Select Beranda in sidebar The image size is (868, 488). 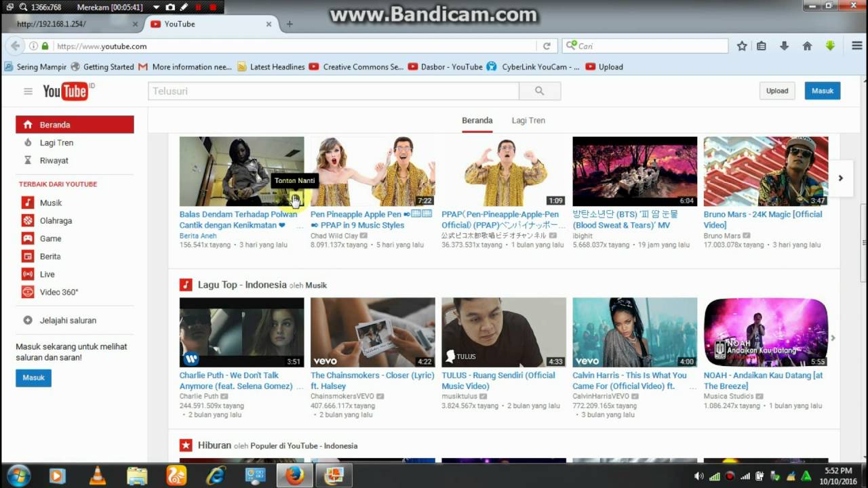coord(75,125)
